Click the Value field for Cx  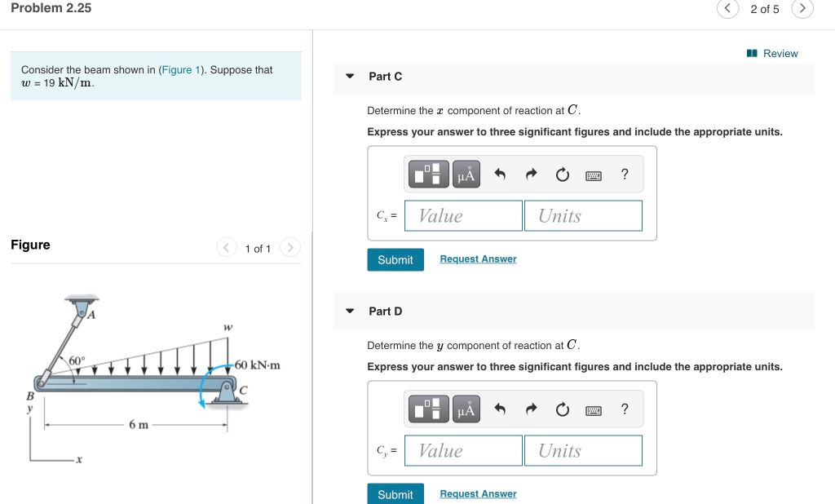tap(462, 215)
